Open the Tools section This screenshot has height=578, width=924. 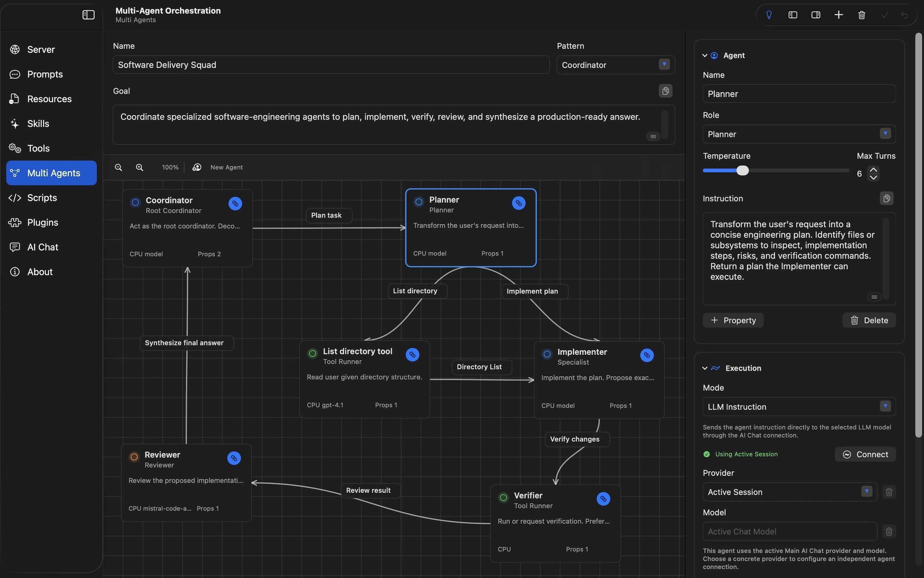click(52, 148)
